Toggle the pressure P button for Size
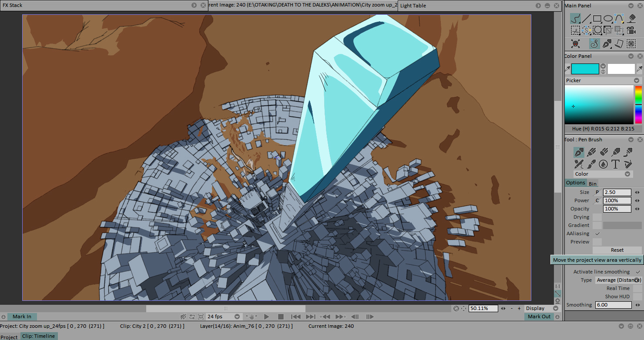644x340 pixels. pyautogui.click(x=597, y=192)
